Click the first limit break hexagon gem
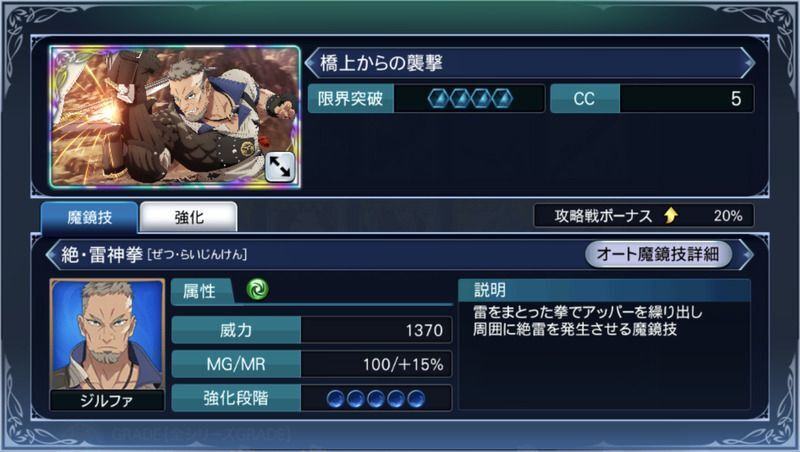This screenshot has height=452, width=800. [x=438, y=98]
